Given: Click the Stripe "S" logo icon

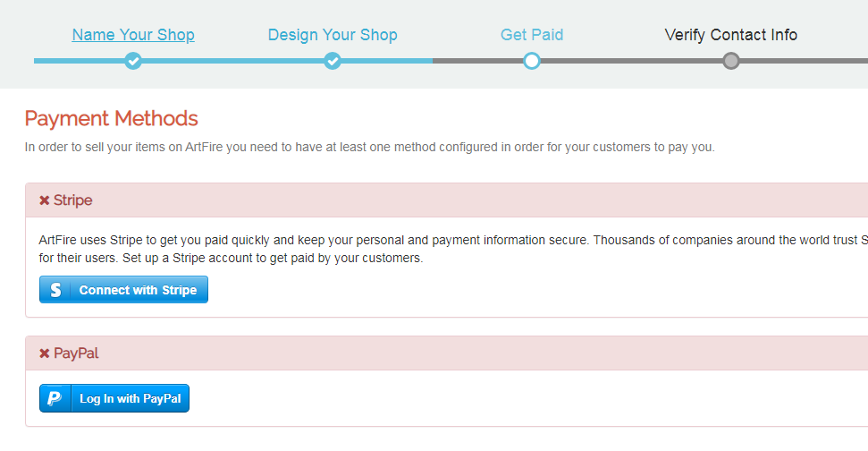Looking at the screenshot, I should tap(55, 290).
